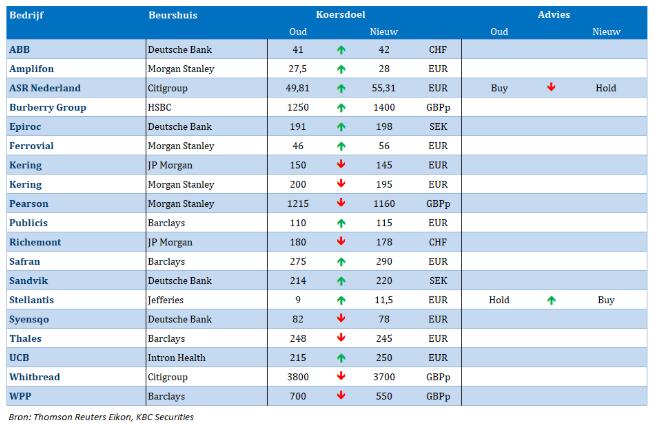Click the red down arrow in Whitbread row
The height and width of the screenshot is (427, 655).
pos(341,376)
